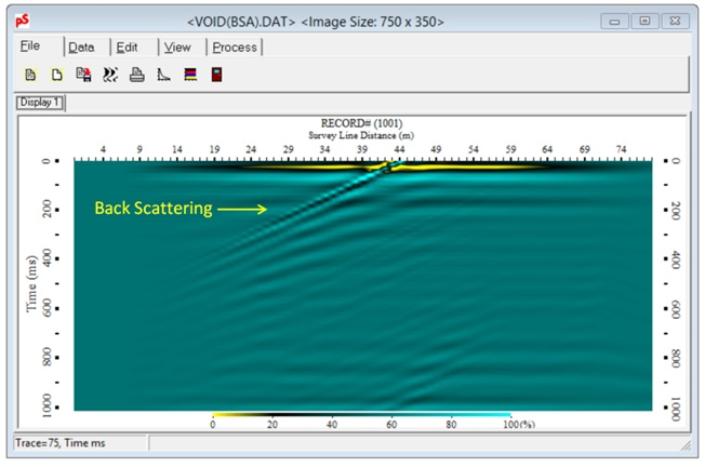Viewport: 705px width, 467px height.
Task: Open the File tab
Action: point(32,47)
